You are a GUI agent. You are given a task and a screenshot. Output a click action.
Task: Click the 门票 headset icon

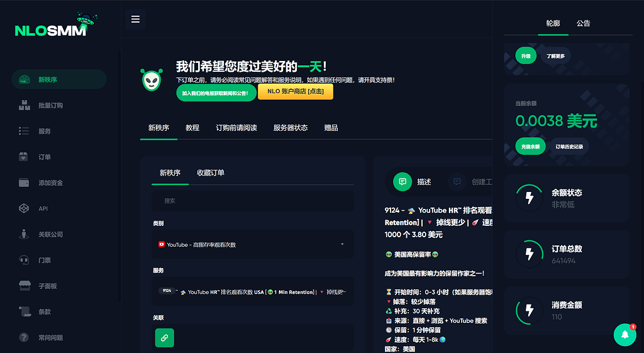24,260
